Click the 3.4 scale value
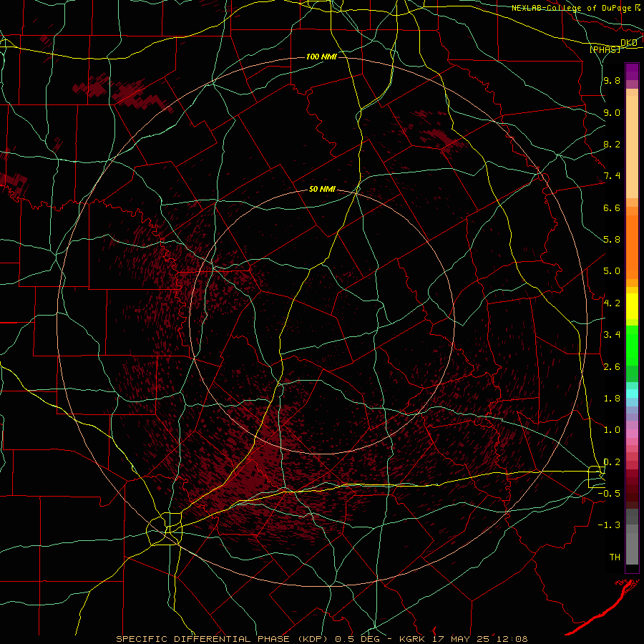Image resolution: width=644 pixels, height=644 pixels. point(612,335)
